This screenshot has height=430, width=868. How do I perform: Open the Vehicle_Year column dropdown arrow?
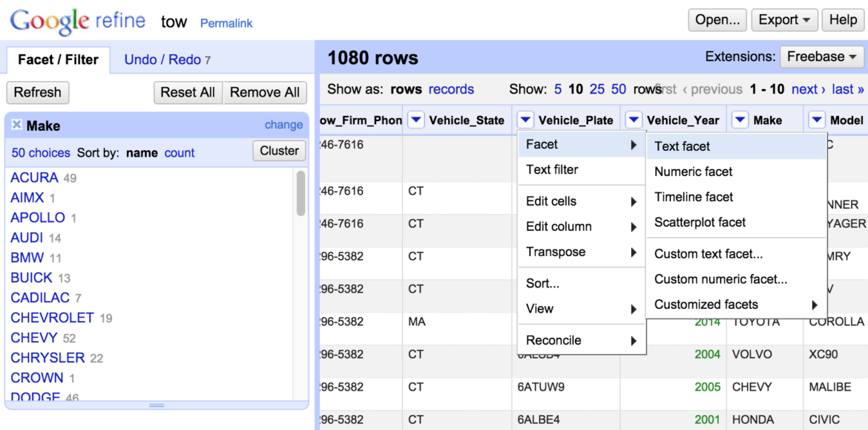pyautogui.click(x=634, y=120)
